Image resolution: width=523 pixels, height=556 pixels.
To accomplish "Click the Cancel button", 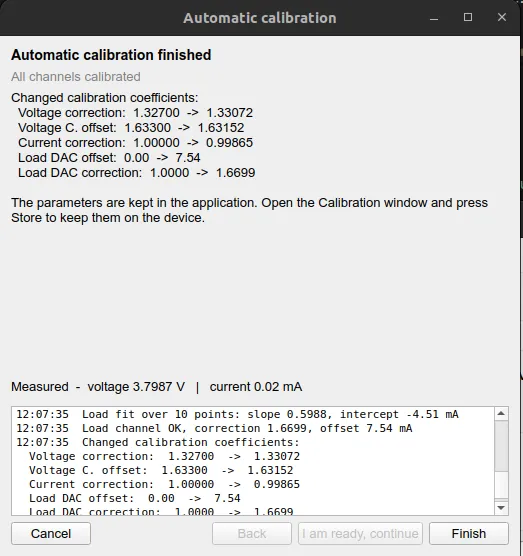I will pyautogui.click(x=51, y=533).
